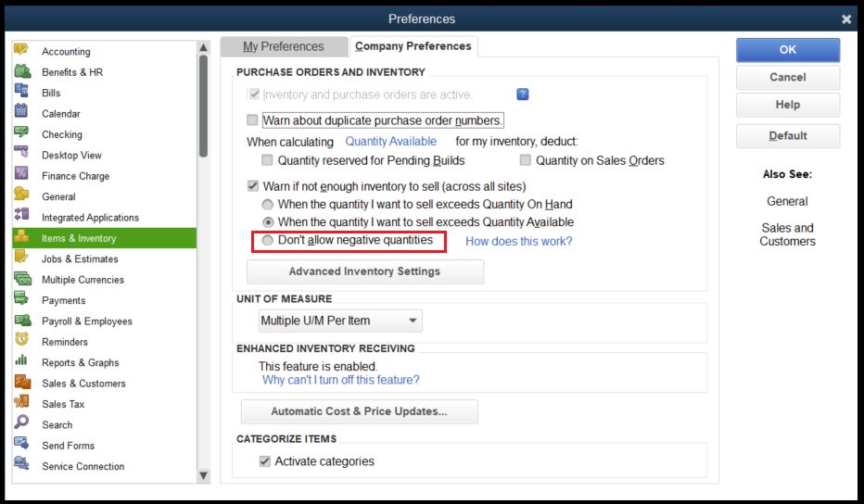Toggle Warn if not enough inventory to sell
Viewport: 864px width, 504px height.
click(252, 186)
